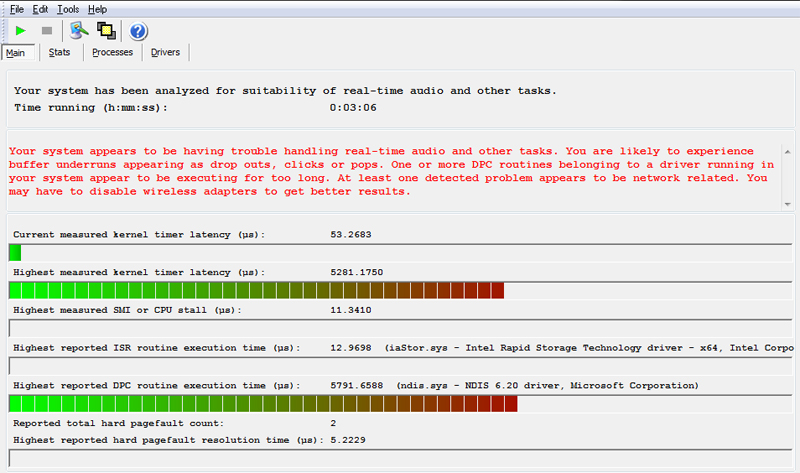
Task: Open help with the blue question mark icon
Action: pos(138,31)
